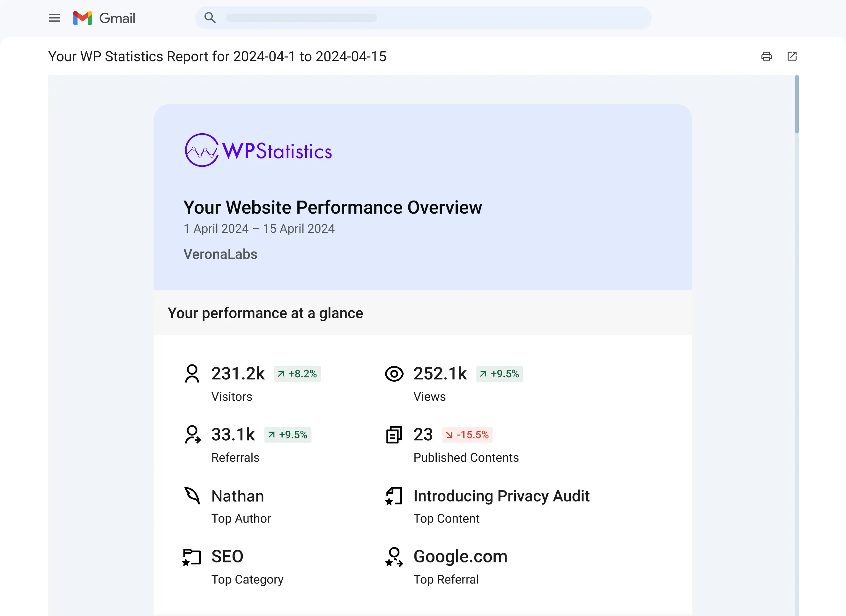Click the search magnifier icon
Screen dimensions: 846x616
click(210, 18)
